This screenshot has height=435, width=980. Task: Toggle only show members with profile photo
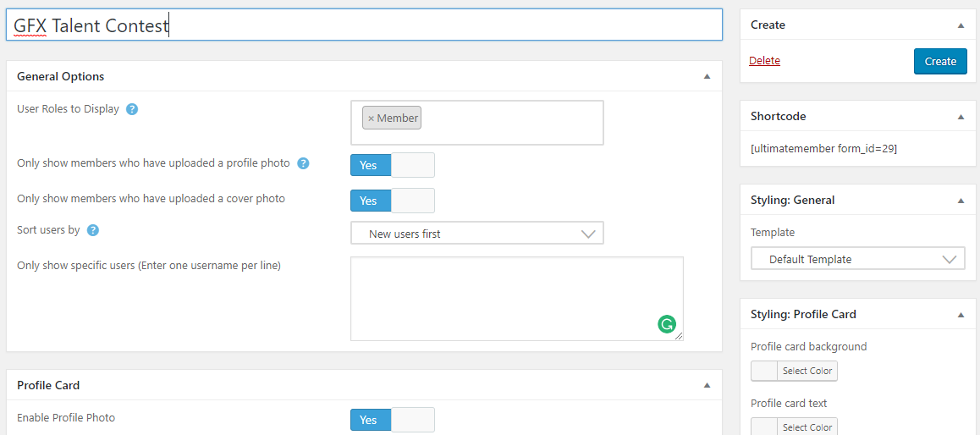392,165
